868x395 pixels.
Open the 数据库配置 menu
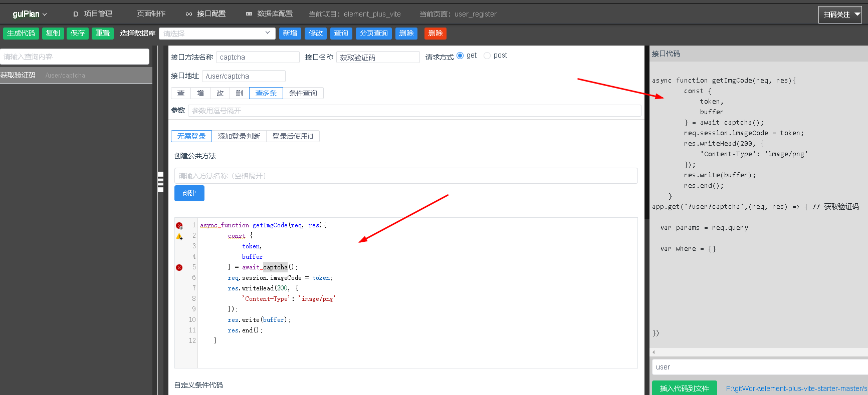pyautogui.click(x=269, y=14)
